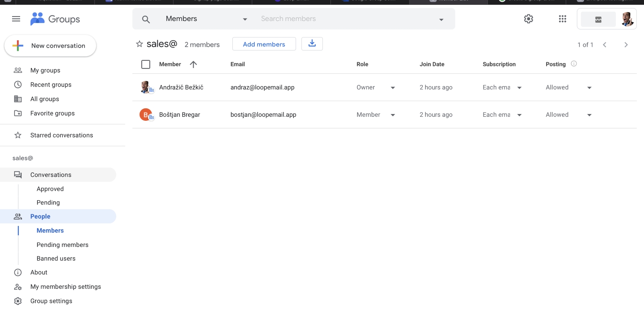Click the My groups icon
The height and width of the screenshot is (319, 644).
pos(18,70)
